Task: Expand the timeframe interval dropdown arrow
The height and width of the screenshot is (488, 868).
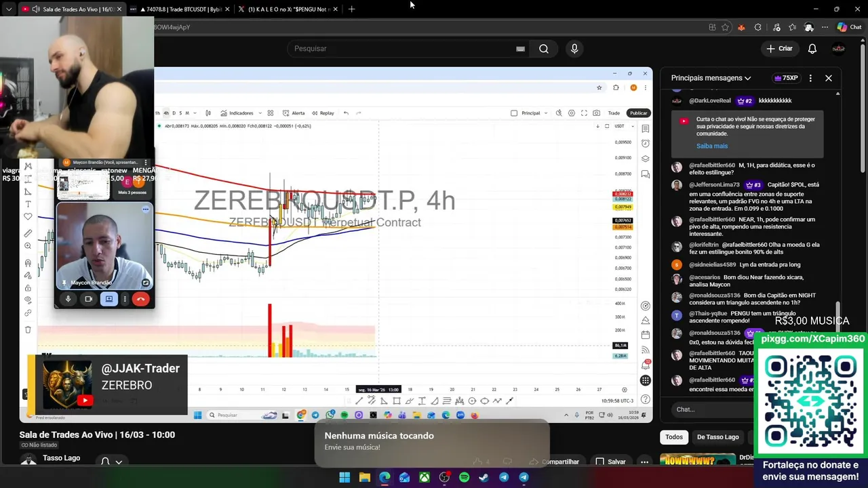Action: pyautogui.click(x=195, y=113)
